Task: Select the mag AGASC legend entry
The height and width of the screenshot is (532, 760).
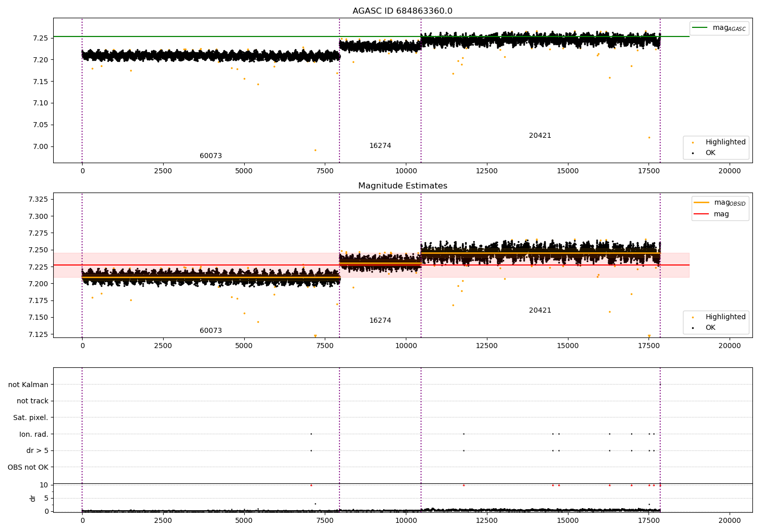Action: (x=719, y=28)
